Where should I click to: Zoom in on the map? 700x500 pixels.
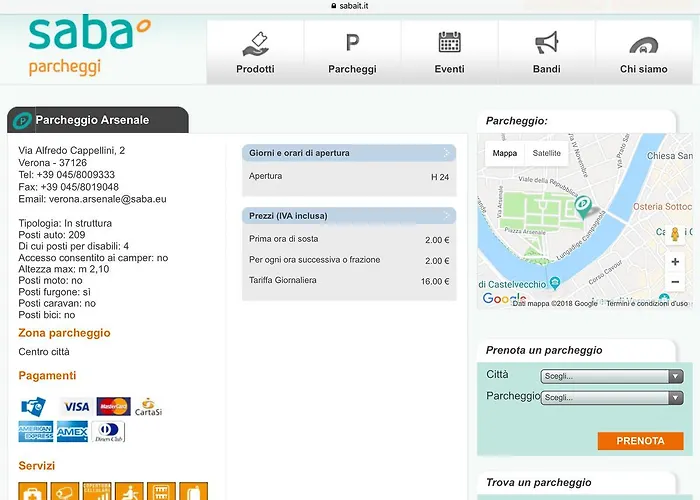click(x=676, y=261)
